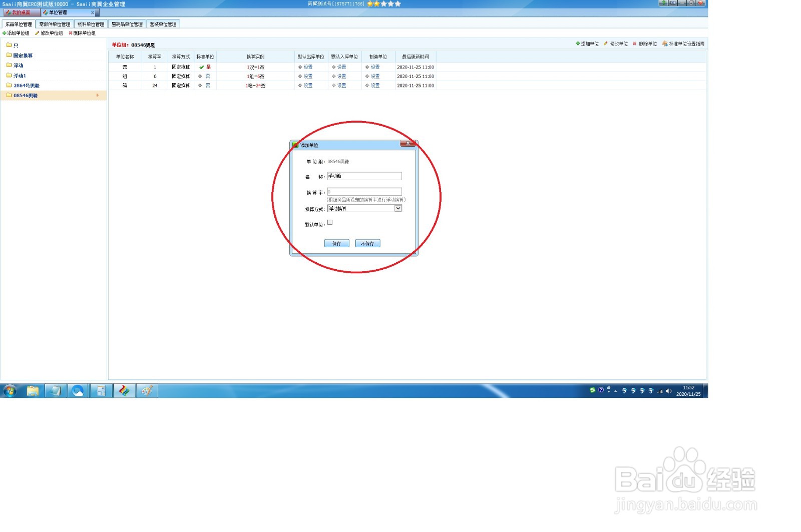Image resolution: width=801 pixels, height=532 pixels.
Task: Click the red power exit icon in title bar
Action: click(701, 3)
